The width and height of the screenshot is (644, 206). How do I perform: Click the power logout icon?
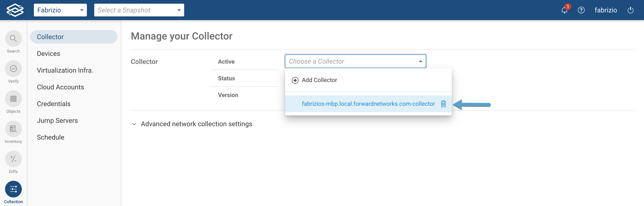pos(630,10)
